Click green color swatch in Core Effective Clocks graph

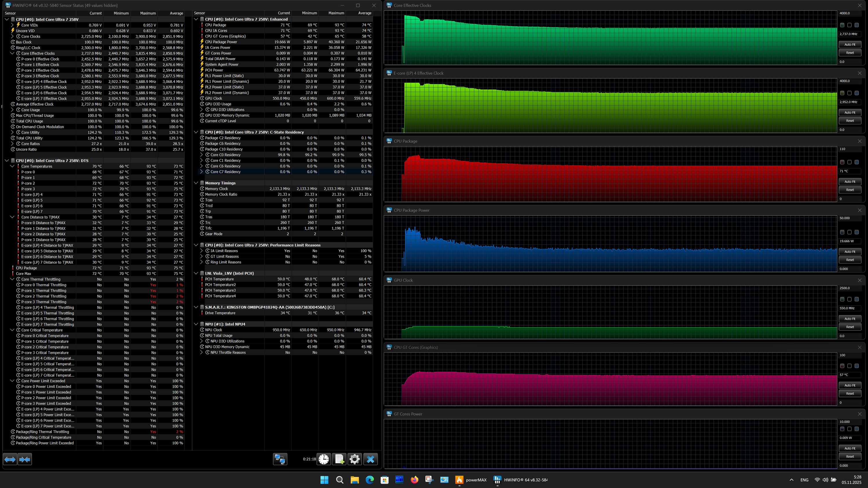(842, 25)
